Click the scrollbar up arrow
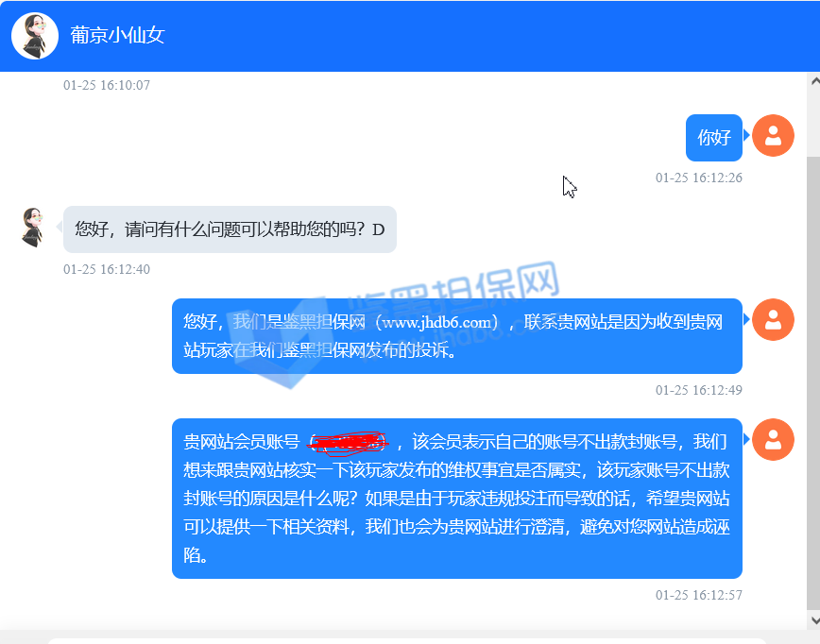This screenshot has height=644, width=820. click(814, 81)
